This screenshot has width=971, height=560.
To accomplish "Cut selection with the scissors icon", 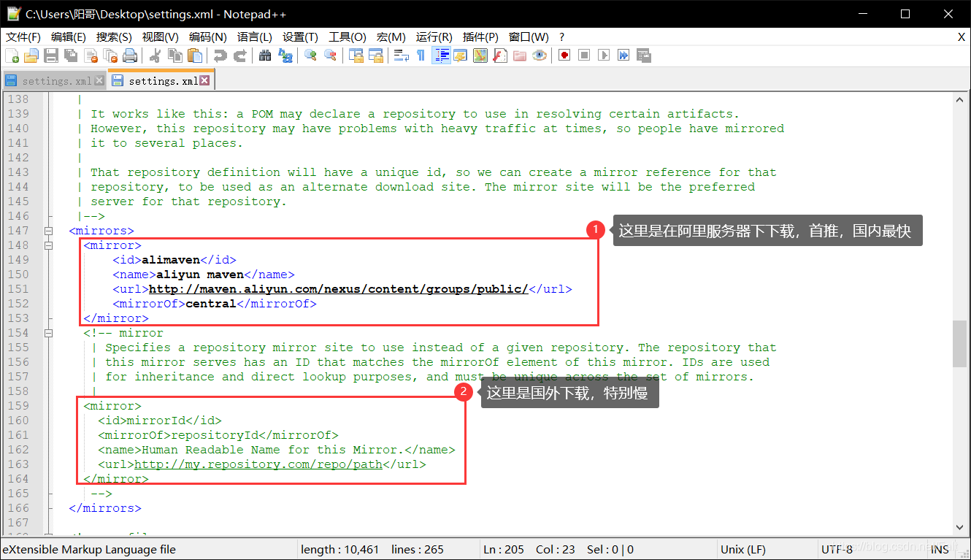I will pos(155,55).
